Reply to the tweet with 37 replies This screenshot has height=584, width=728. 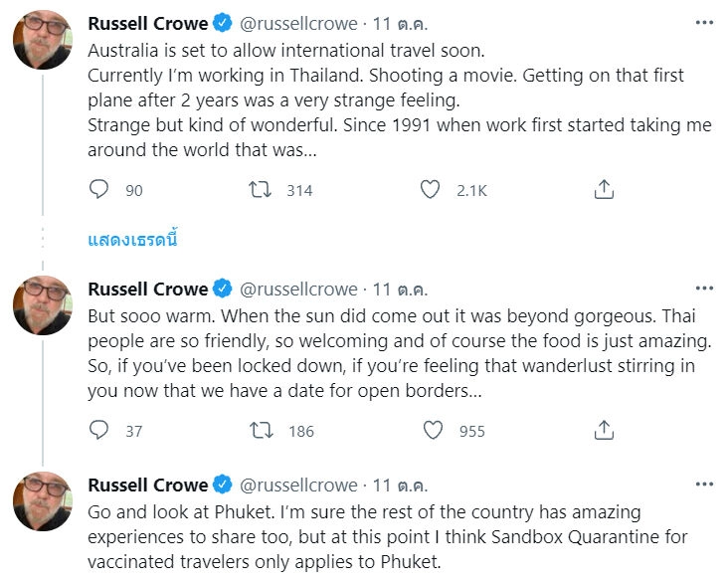coord(99,430)
